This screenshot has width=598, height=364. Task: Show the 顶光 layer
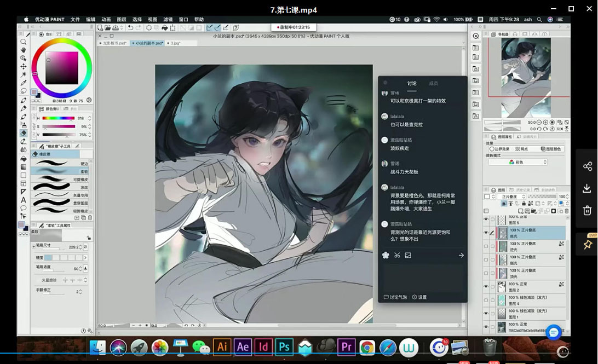(x=486, y=273)
